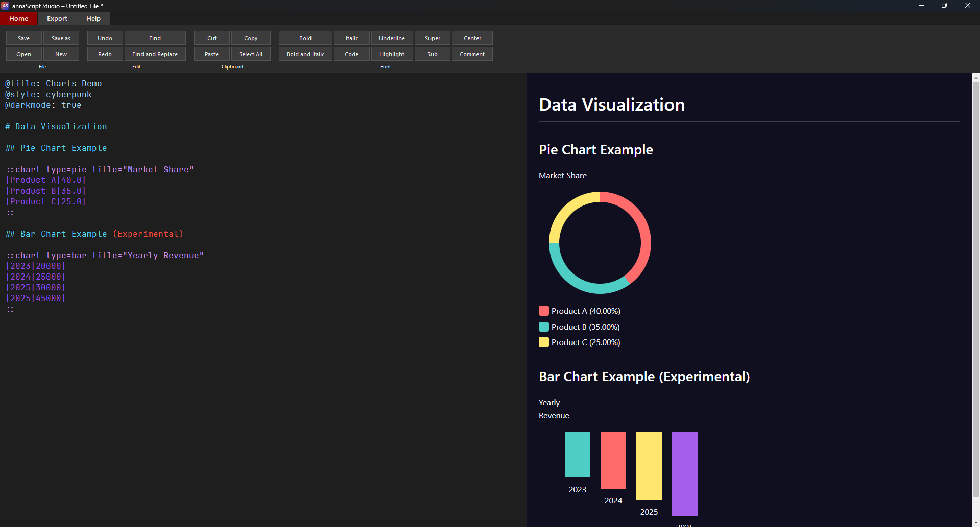980x527 pixels.
Task: Click the annaScript Studio app icon
Action: point(5,6)
